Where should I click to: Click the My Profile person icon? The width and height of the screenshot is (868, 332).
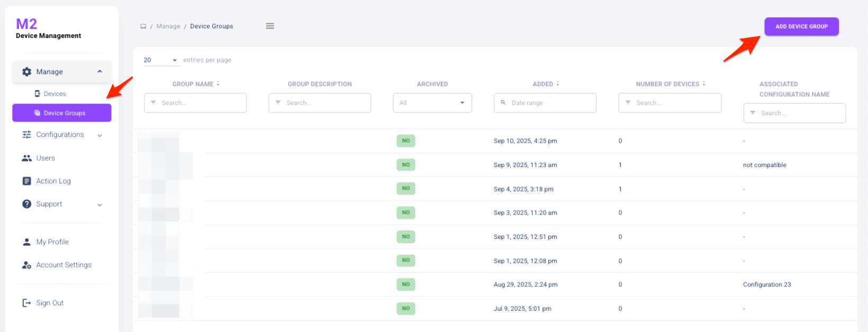click(26, 242)
